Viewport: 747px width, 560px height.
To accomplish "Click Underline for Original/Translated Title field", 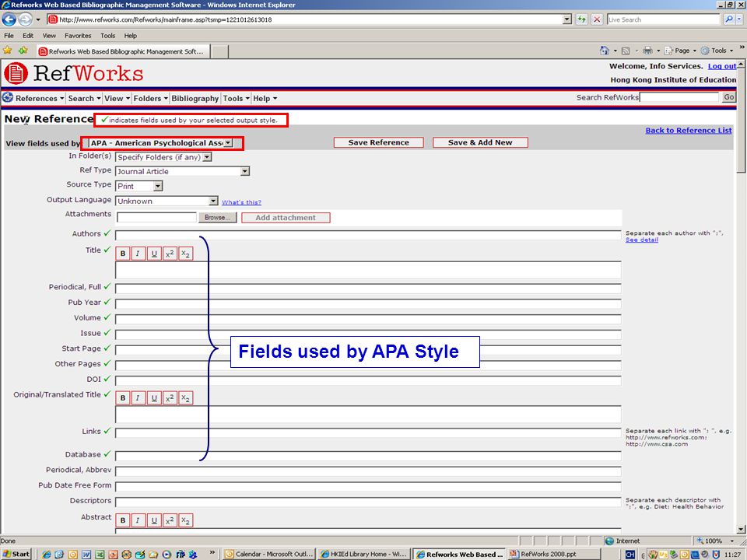I will click(x=154, y=398).
